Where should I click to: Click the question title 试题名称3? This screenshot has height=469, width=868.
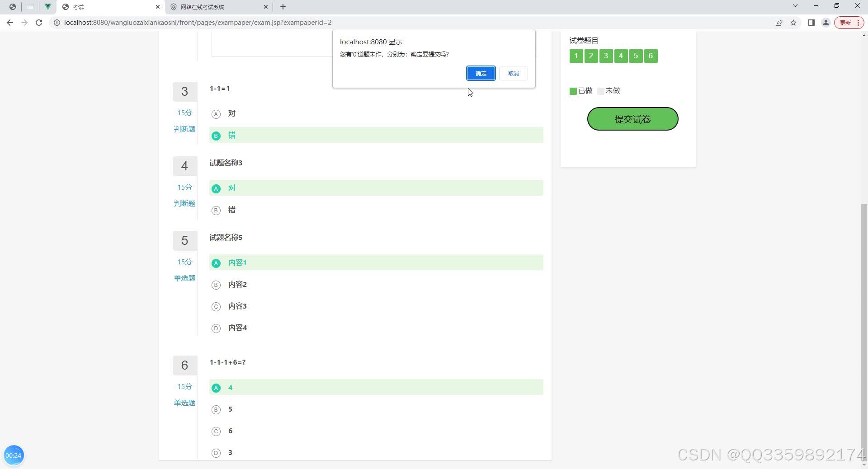pos(226,163)
